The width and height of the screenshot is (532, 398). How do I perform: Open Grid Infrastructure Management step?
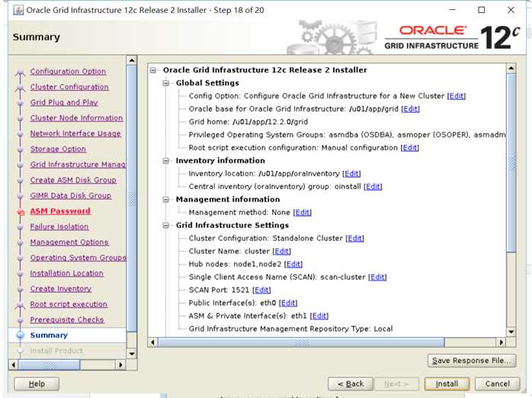78,165
